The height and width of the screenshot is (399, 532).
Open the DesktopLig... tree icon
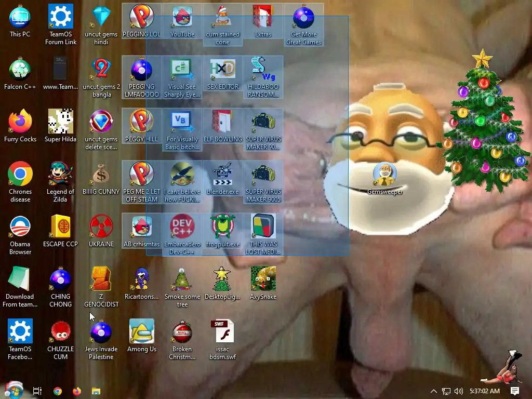(222, 284)
